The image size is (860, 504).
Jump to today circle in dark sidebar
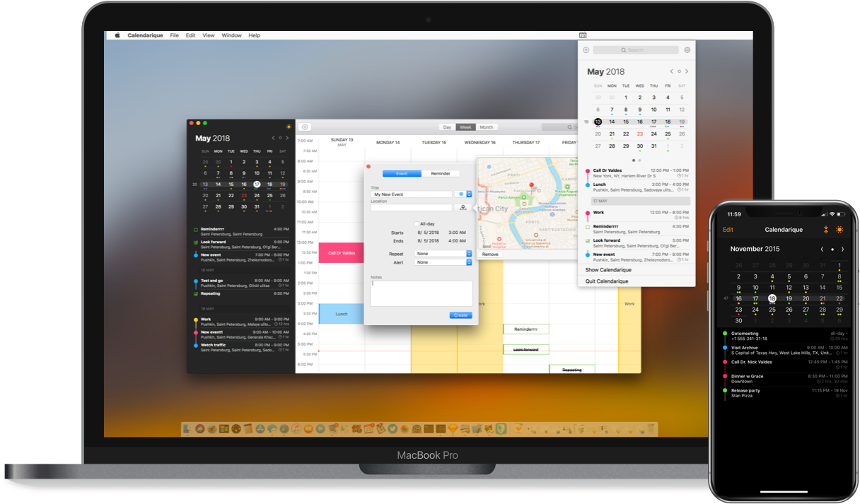[280, 139]
